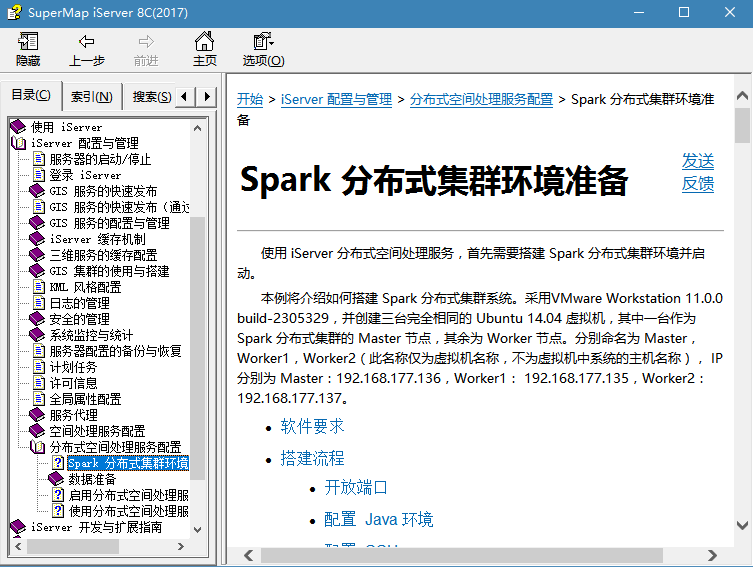Open the 发送反馈 link
Screen dimensions: 753x567
pyautogui.click(x=697, y=172)
